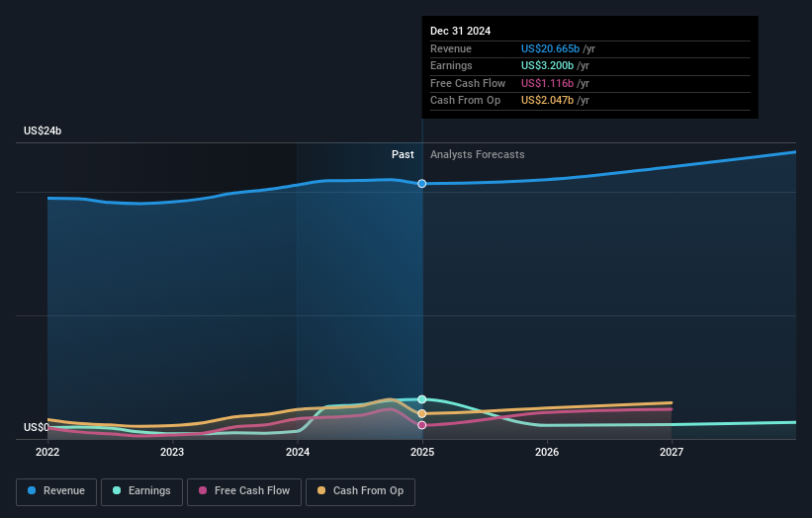Viewport: 812px width, 518px height.
Task: Click the 2023 x-axis label
Action: (172, 452)
